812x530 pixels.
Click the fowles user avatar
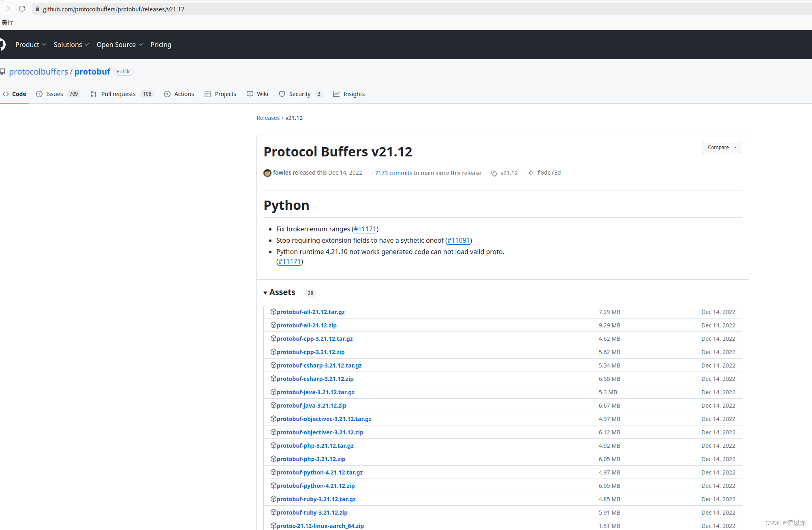tap(267, 173)
